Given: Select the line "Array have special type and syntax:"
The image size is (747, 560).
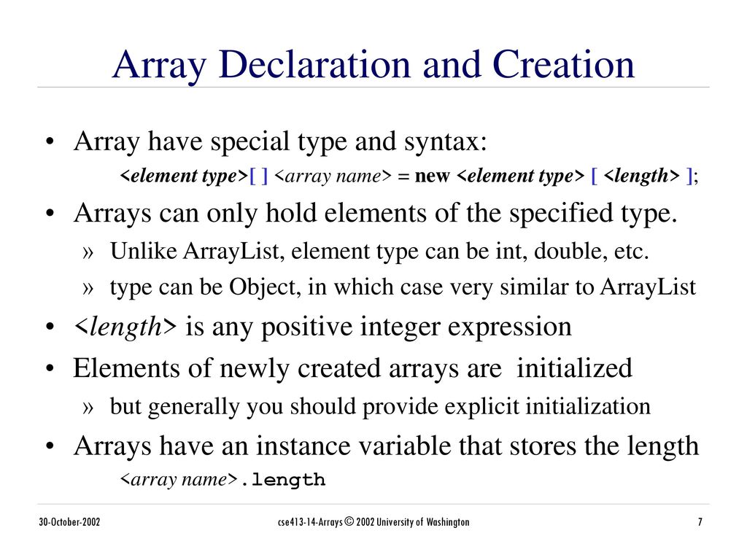Looking at the screenshot, I should point(280,142).
